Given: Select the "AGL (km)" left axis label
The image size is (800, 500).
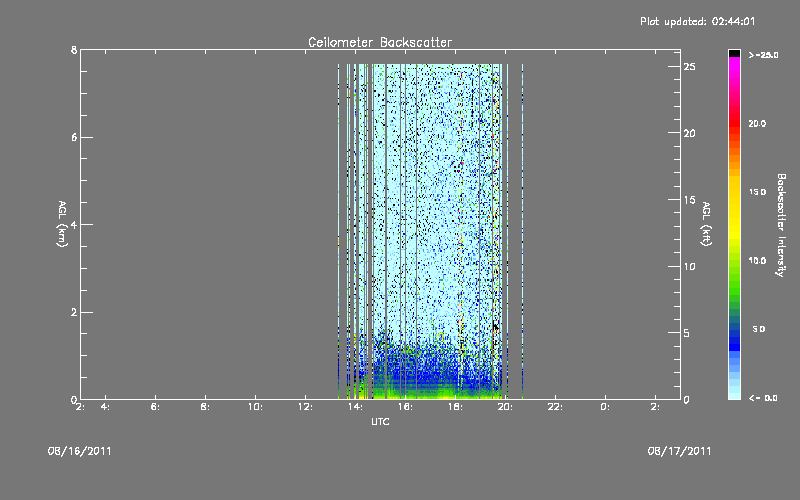Looking at the screenshot, I should (62, 224).
